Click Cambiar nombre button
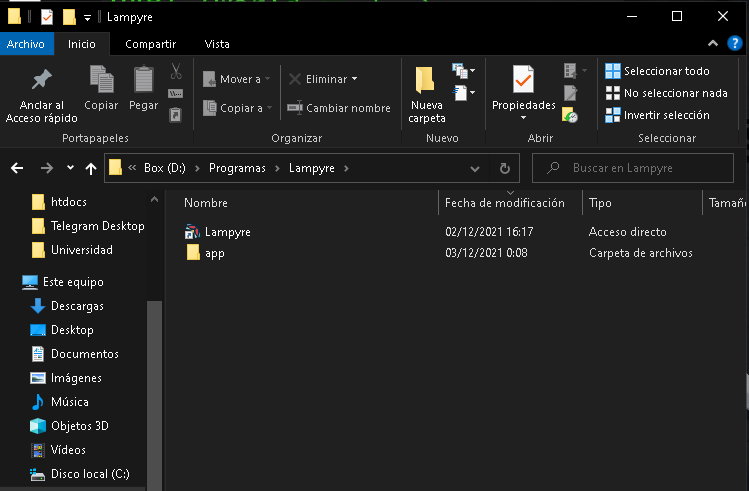749x491 pixels. (339, 108)
